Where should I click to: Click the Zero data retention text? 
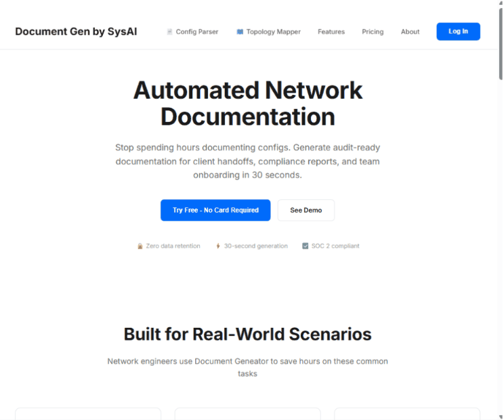tap(173, 246)
